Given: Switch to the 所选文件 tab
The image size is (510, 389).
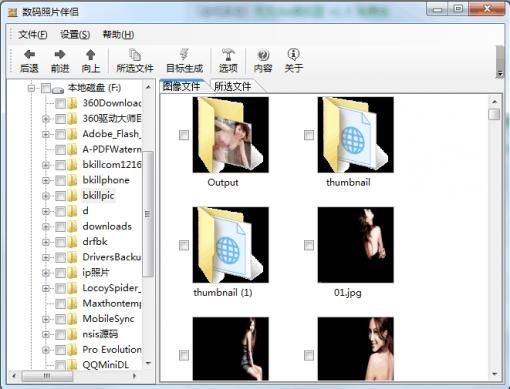Looking at the screenshot, I should point(233,86).
